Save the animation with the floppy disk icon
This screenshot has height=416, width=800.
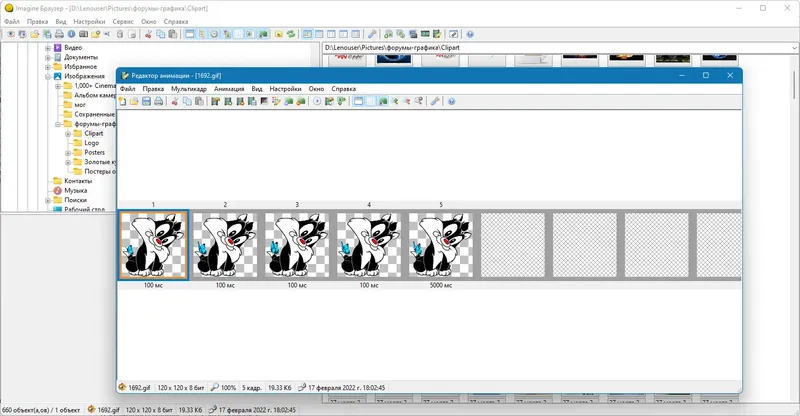(146, 102)
